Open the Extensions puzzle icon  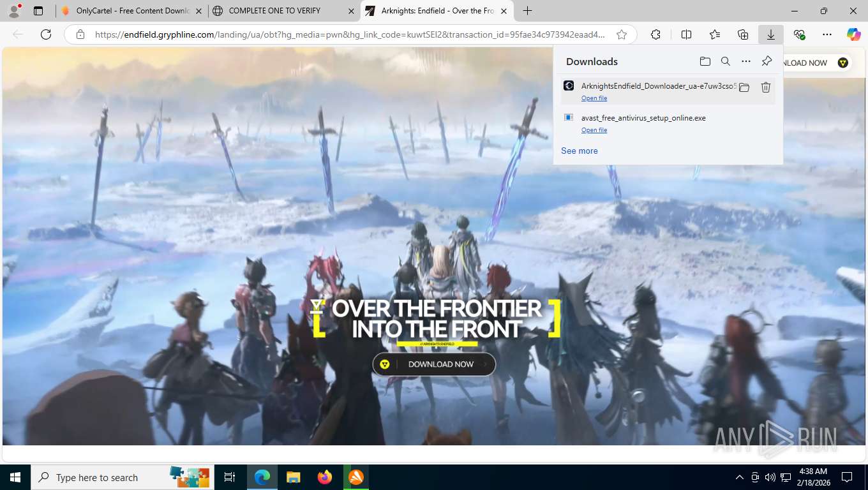655,34
